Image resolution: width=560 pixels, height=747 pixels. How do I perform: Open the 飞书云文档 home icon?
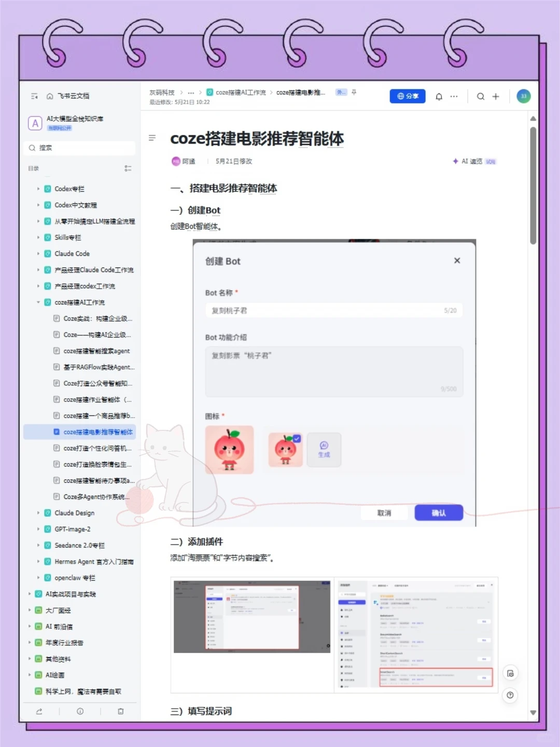50,96
